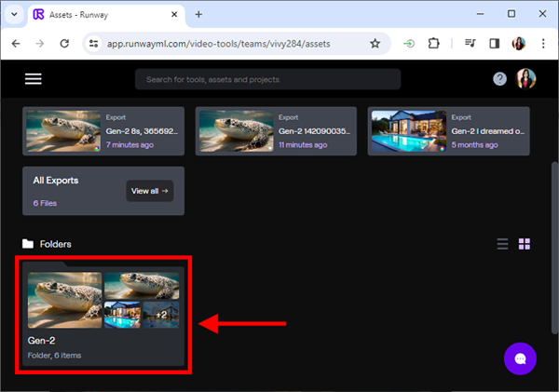Open the Gen-2 folder
This screenshot has width=559, height=392.
[103, 315]
